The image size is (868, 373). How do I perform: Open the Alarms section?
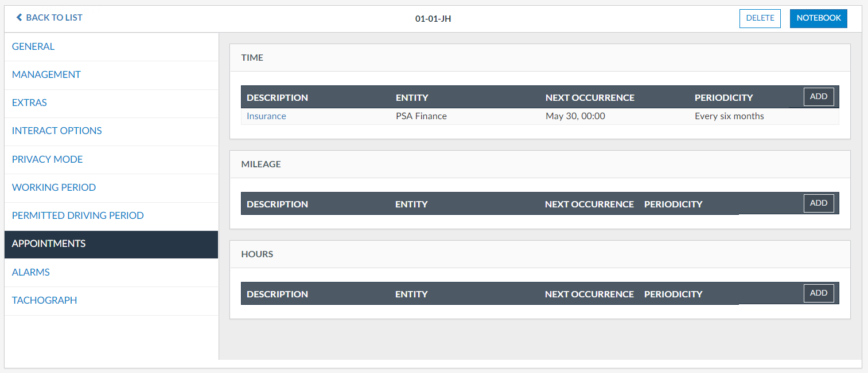tap(31, 272)
